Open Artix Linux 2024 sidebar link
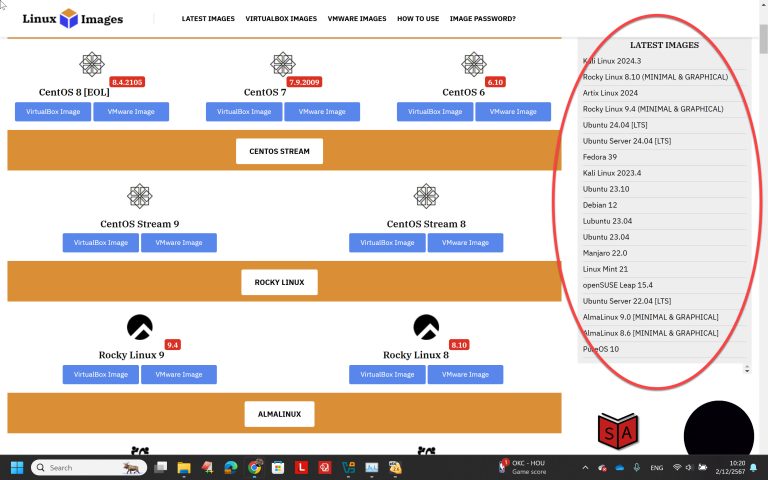 (610, 93)
